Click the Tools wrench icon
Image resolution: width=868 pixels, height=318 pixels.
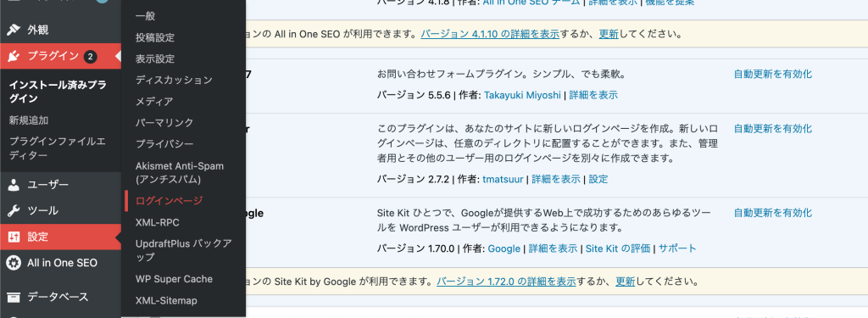point(14,210)
